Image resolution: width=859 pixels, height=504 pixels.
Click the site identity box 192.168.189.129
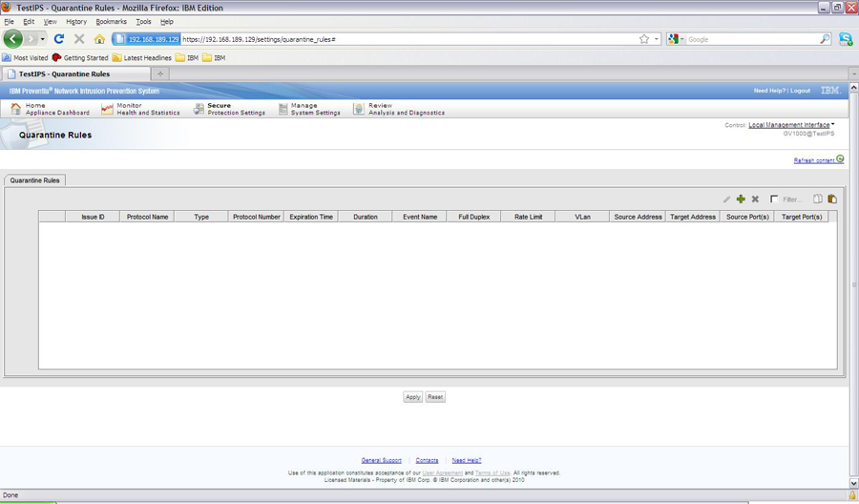(147, 39)
